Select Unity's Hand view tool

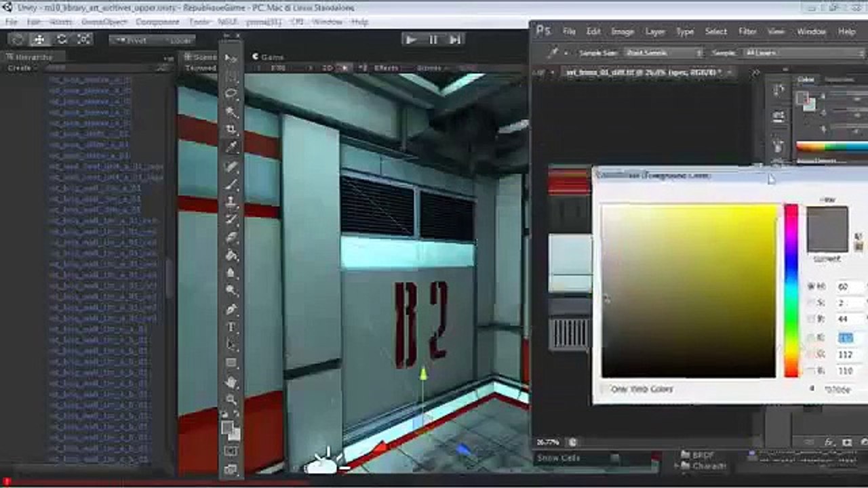tap(18, 40)
